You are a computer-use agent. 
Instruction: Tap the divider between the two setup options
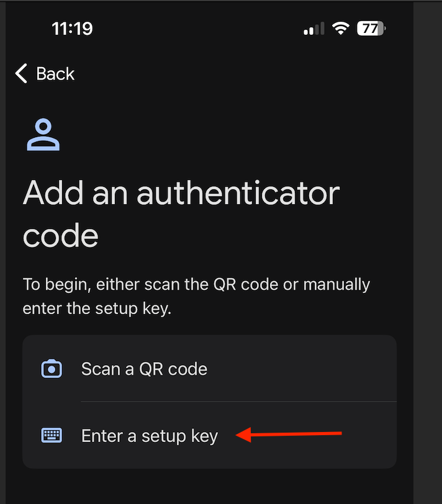pos(238,402)
